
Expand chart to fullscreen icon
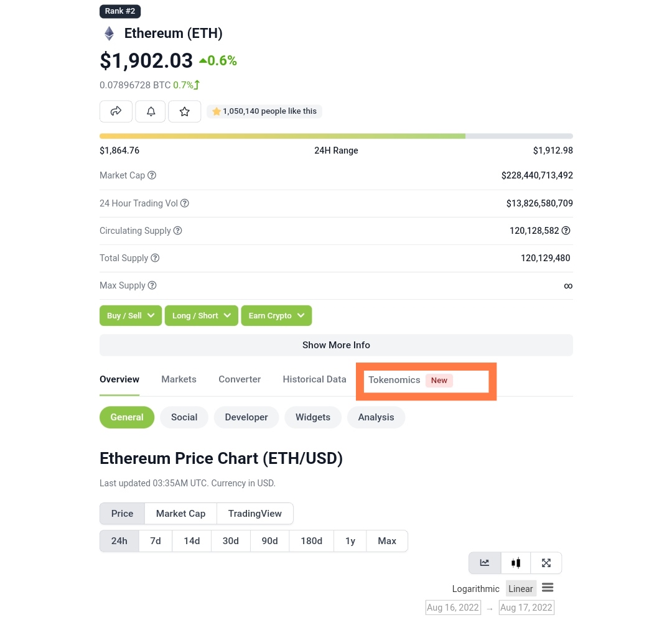(546, 563)
